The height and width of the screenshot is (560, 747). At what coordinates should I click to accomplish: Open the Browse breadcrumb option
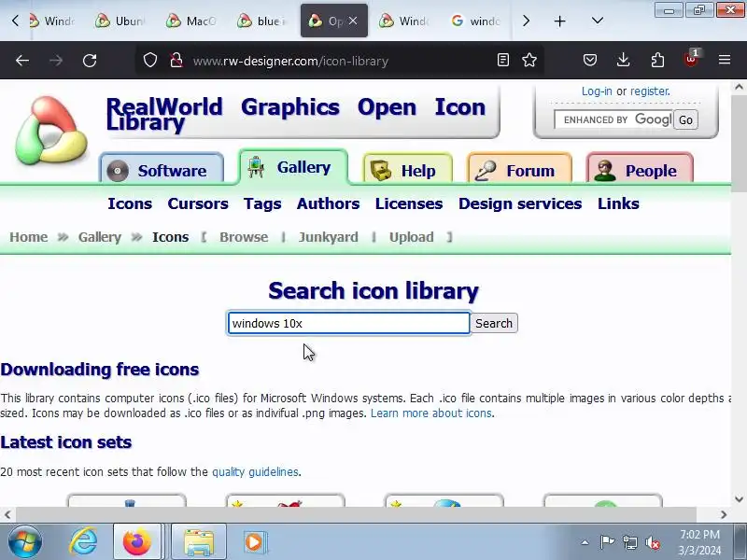[244, 237]
